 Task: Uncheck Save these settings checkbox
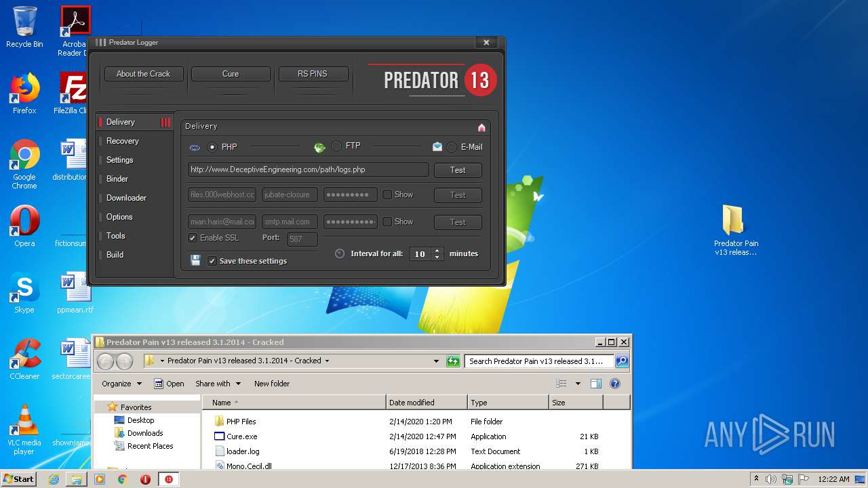[212, 261]
